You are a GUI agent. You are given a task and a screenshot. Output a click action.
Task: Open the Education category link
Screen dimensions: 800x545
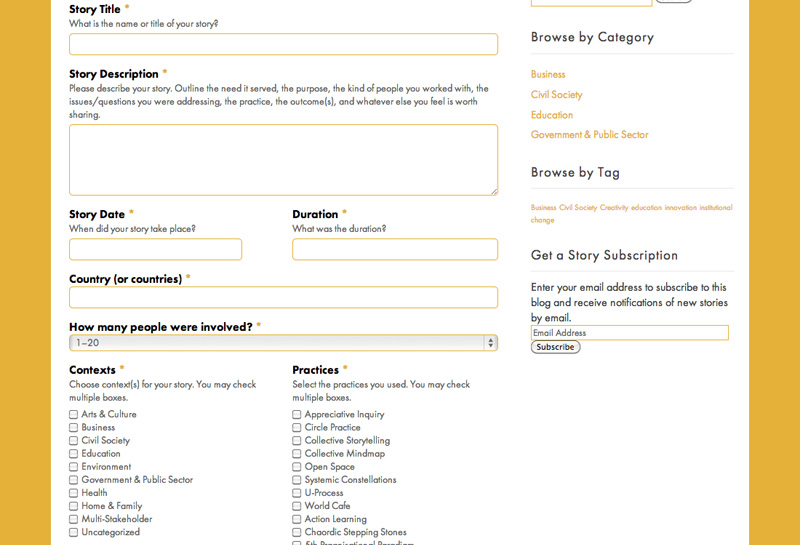click(x=552, y=115)
